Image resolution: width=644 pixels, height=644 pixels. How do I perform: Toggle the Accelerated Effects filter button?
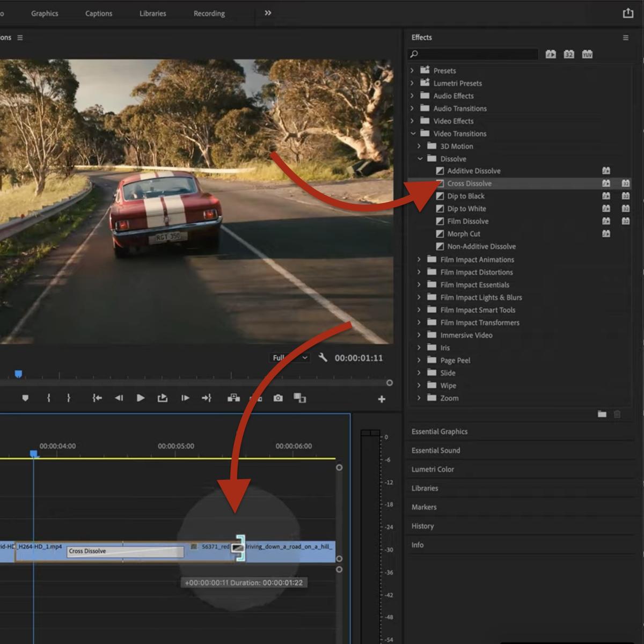tap(551, 54)
